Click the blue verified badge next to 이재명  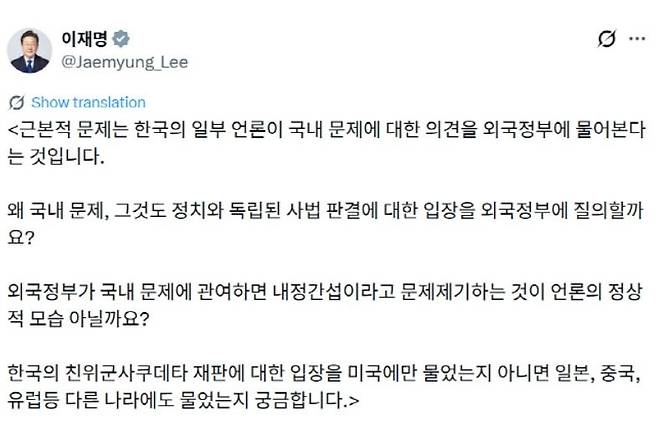point(121,39)
